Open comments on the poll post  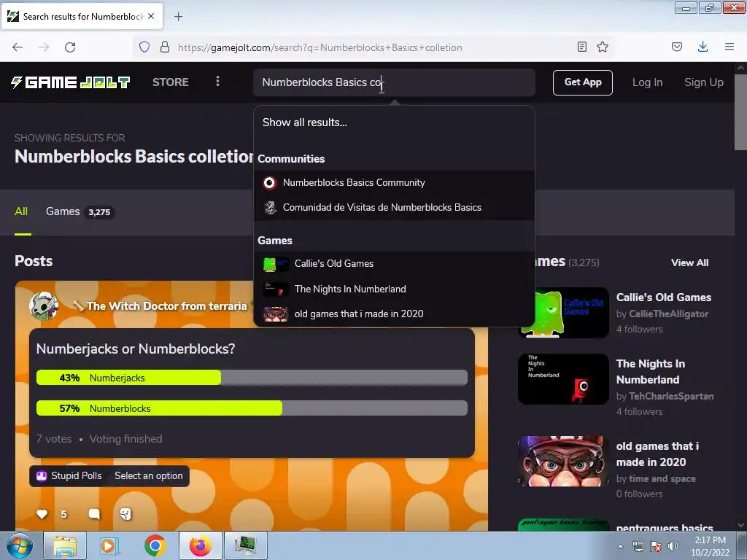[94, 514]
